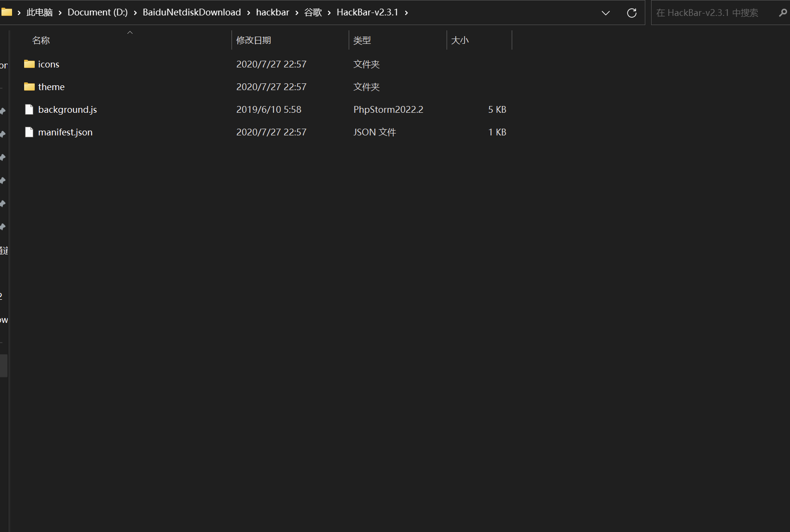
Task: Click PhpStorm2022.2 type cell
Action: [388, 109]
